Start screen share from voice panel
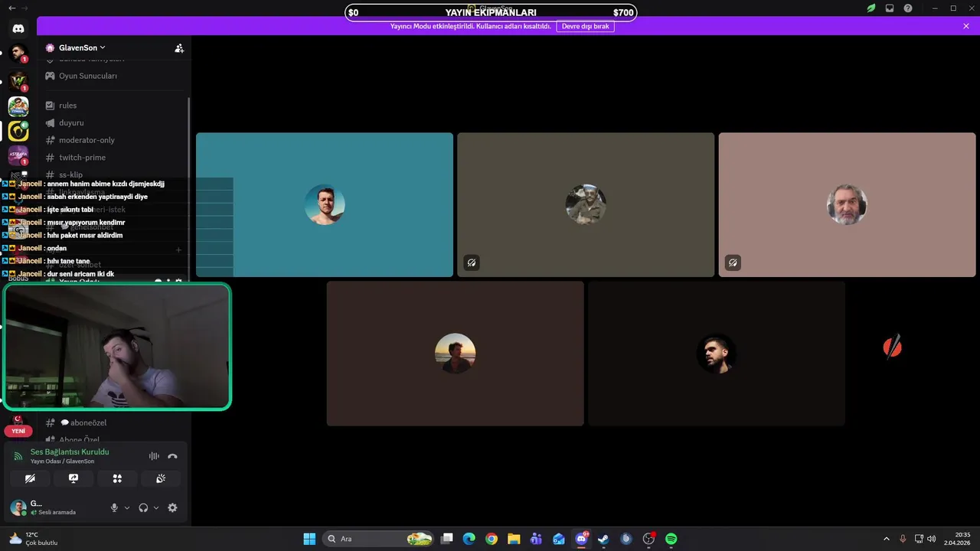The height and width of the screenshot is (551, 980). coord(73,478)
